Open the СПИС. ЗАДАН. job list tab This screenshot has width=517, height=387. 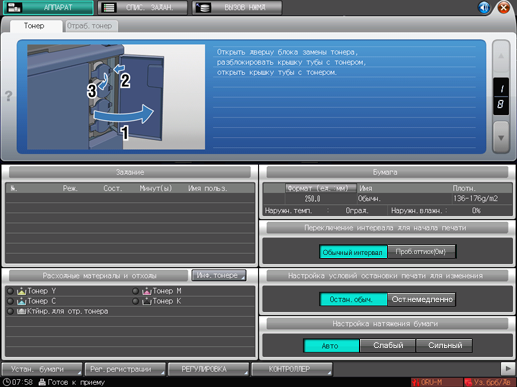143,7
